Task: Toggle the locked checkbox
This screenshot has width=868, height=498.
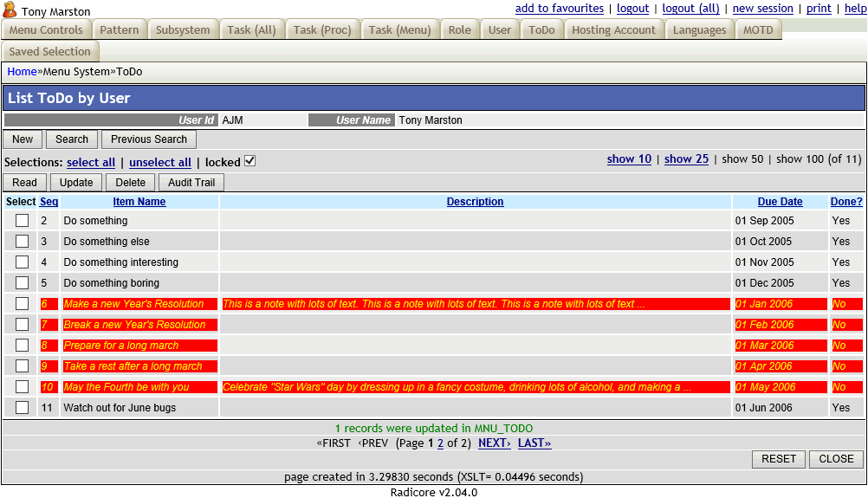Action: tap(250, 161)
